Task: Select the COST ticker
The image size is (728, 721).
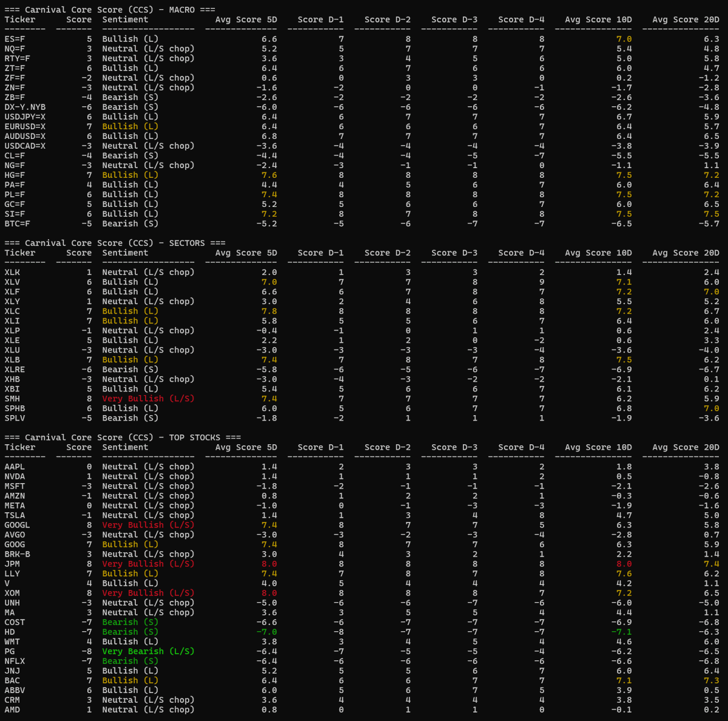Action: [x=15, y=621]
